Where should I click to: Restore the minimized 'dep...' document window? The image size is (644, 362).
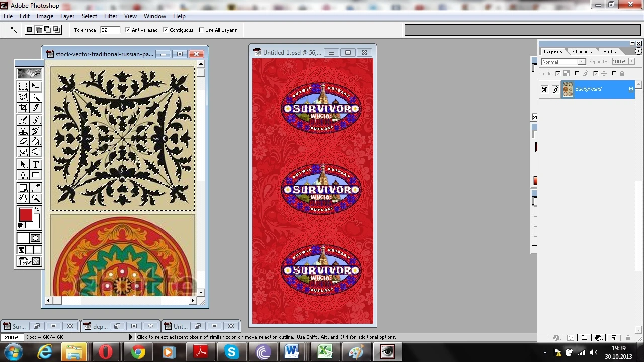117,326
